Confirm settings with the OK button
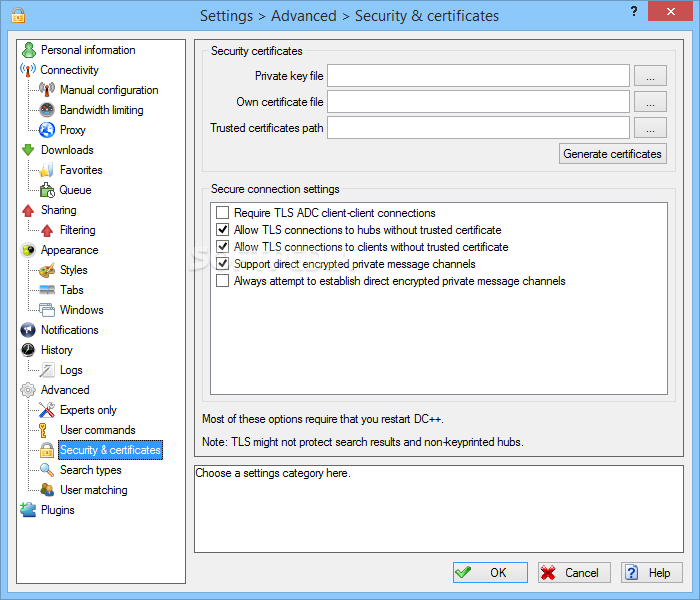This screenshot has width=700, height=600. tap(490, 572)
